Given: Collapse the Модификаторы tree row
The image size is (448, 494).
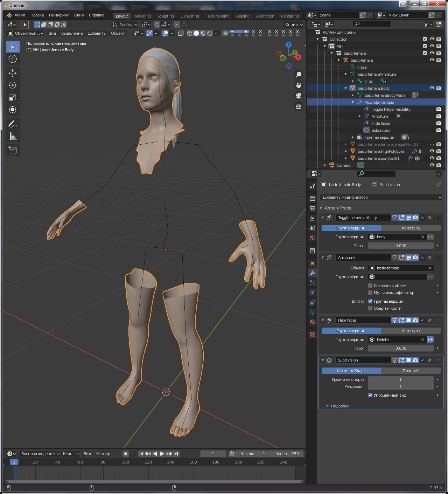Looking at the screenshot, I should click(x=353, y=102).
